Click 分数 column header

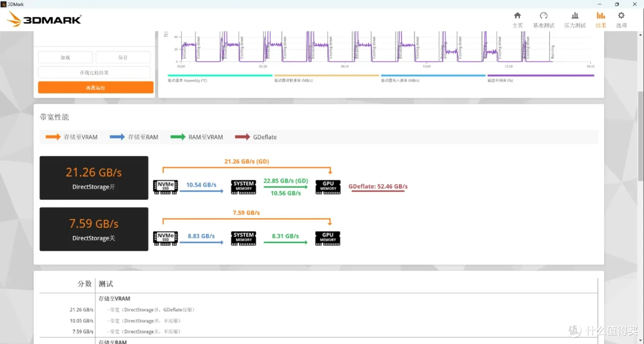click(x=85, y=284)
